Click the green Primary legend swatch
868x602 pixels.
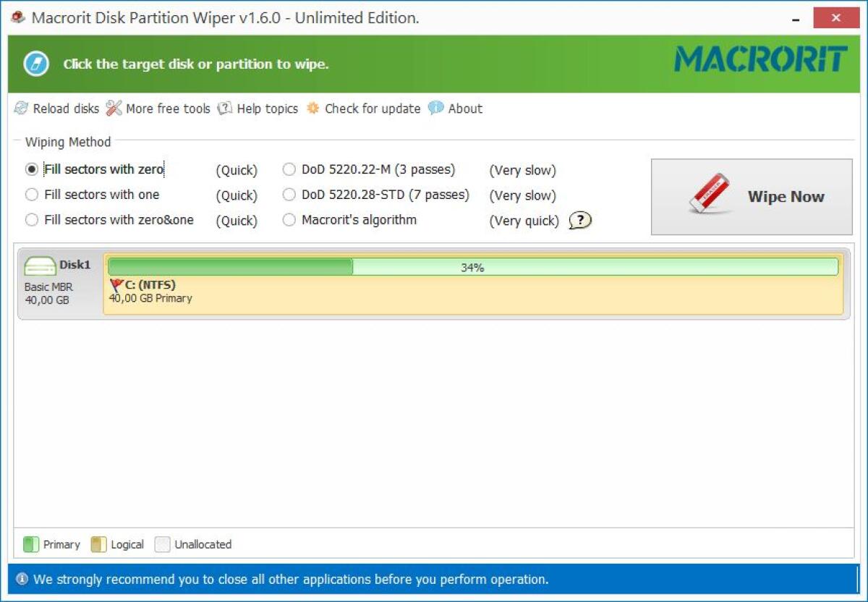(31, 544)
